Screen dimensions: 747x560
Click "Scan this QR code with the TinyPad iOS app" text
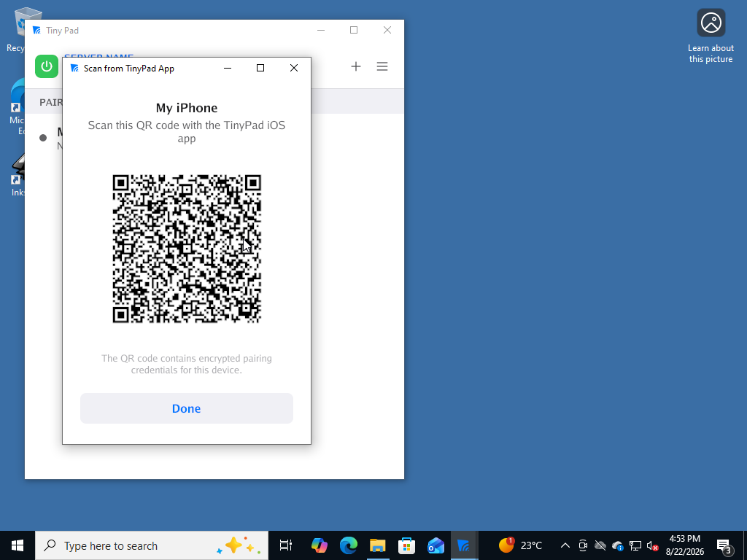click(x=187, y=132)
